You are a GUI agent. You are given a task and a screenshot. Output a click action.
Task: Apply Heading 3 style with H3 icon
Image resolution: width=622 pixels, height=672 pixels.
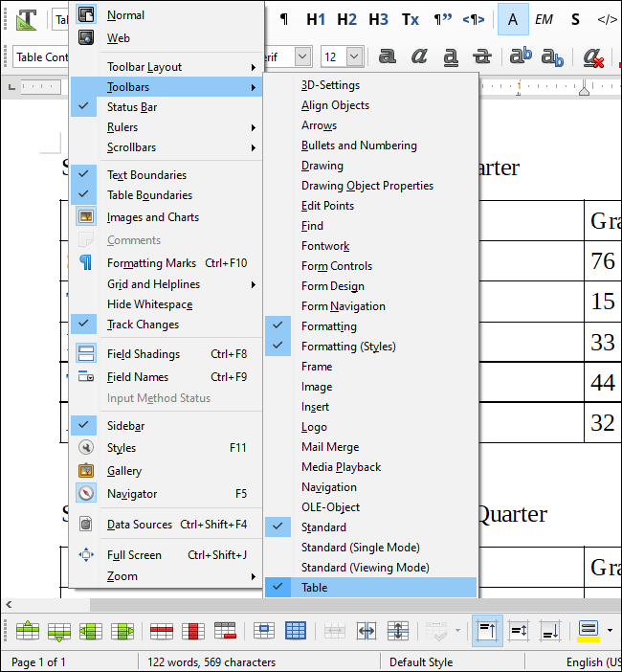coord(379,19)
